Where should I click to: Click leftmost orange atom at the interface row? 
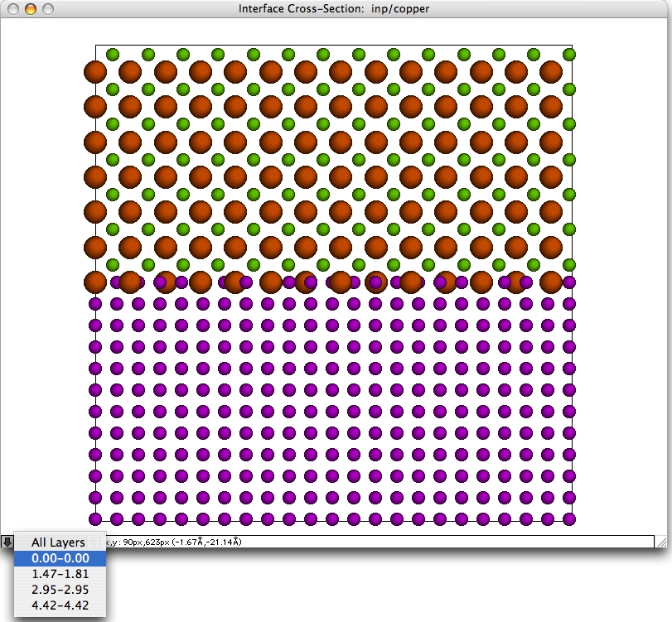click(94, 282)
